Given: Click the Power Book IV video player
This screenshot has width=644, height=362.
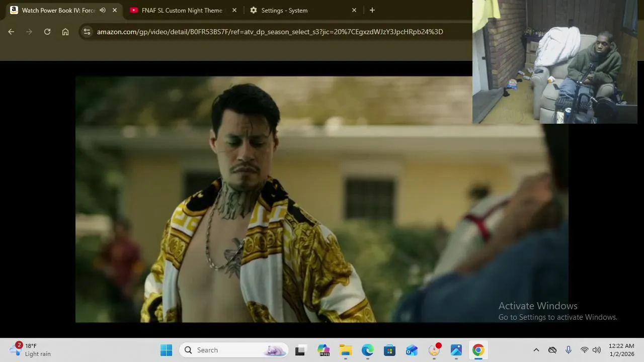Looking at the screenshot, I should tap(322, 199).
